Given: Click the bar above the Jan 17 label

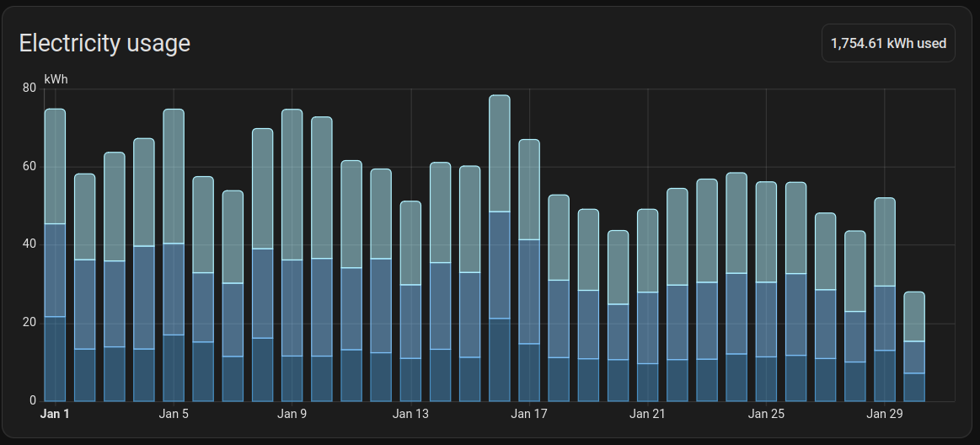Looking at the screenshot, I should point(529,270).
